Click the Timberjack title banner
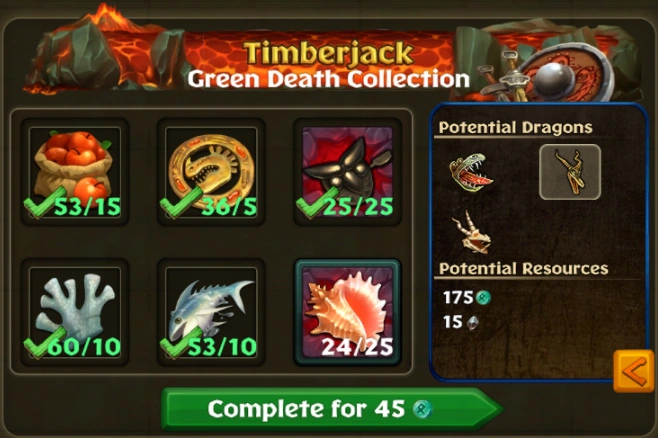This screenshot has height=438, width=658. tap(329, 53)
